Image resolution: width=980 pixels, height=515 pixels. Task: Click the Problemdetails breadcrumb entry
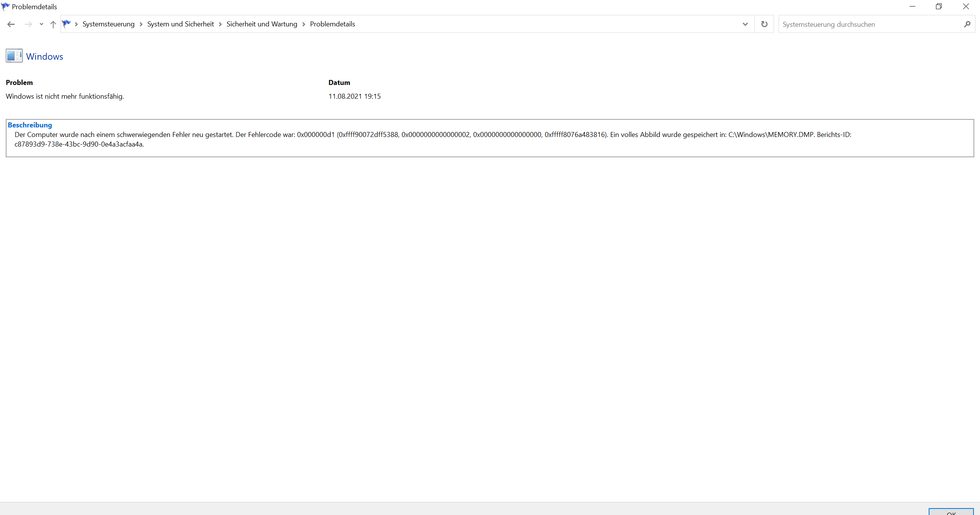click(332, 24)
